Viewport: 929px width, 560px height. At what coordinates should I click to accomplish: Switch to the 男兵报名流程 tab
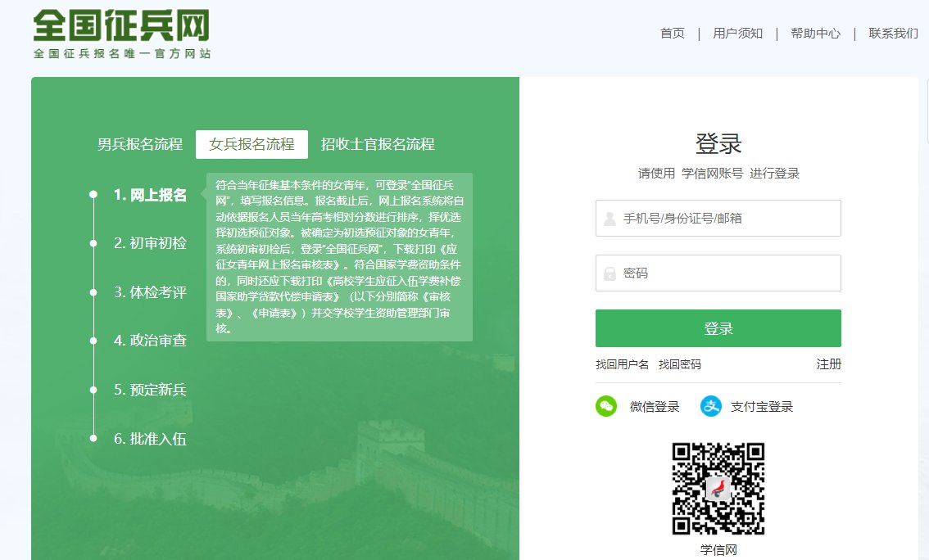[140, 144]
